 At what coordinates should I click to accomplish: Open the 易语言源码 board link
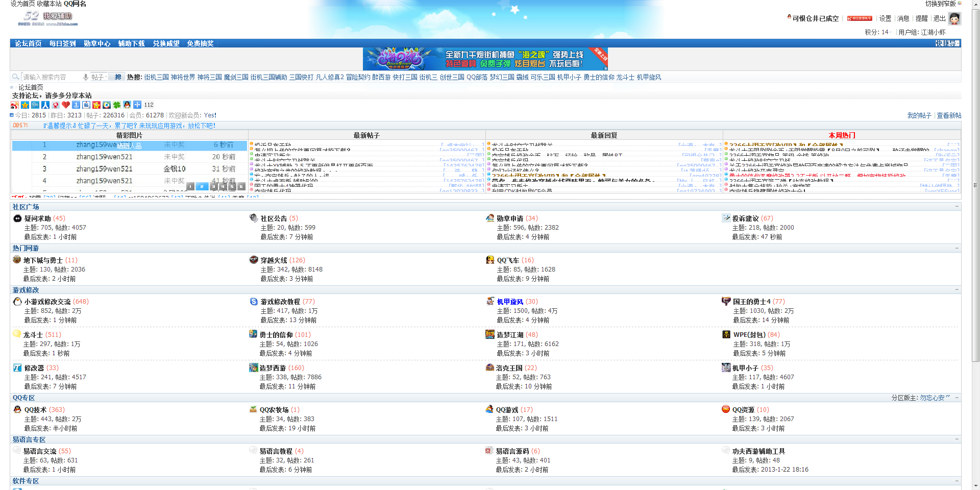[512, 451]
